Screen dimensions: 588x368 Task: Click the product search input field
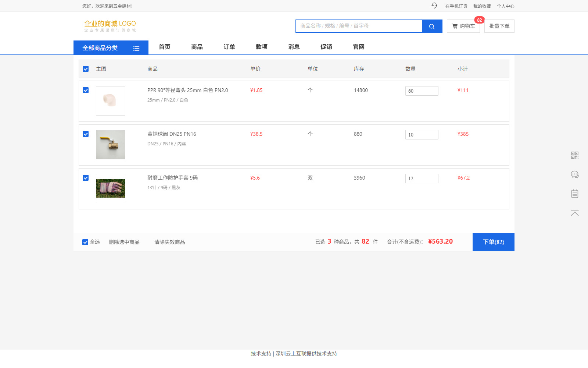(x=359, y=26)
